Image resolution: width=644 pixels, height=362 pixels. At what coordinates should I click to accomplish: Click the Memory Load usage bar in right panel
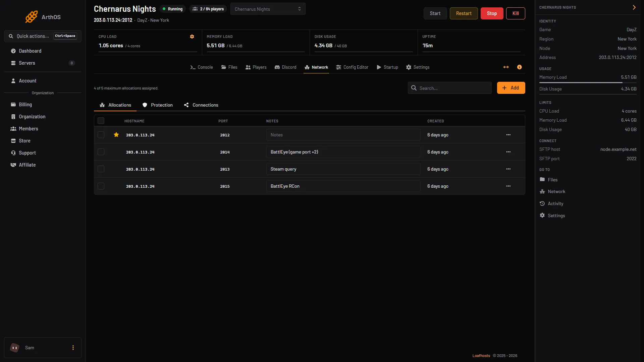pos(588,82)
